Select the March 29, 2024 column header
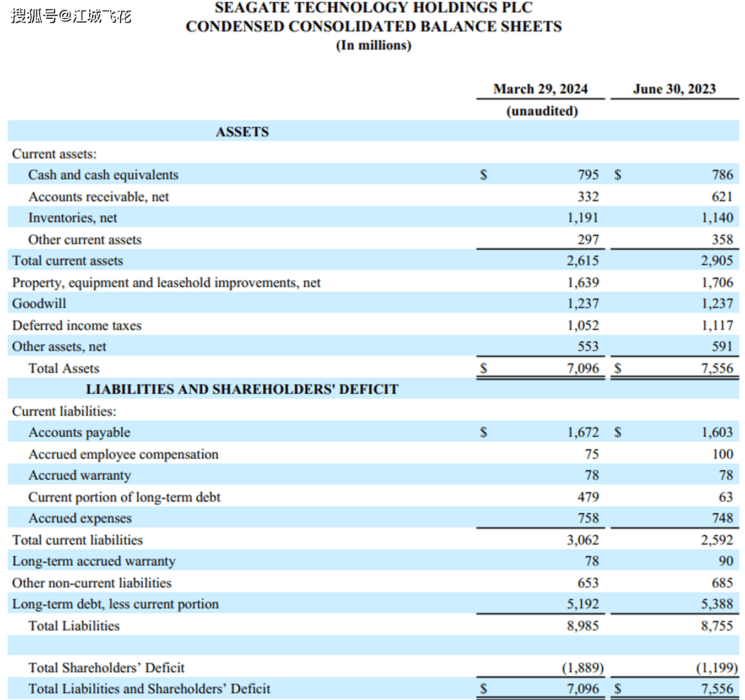The image size is (745, 700). point(541,89)
